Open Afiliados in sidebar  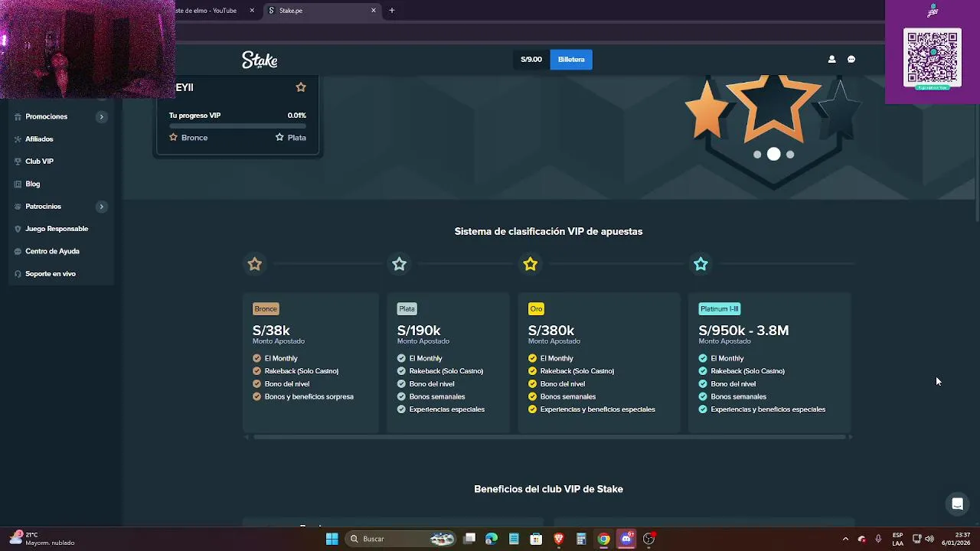(39, 139)
